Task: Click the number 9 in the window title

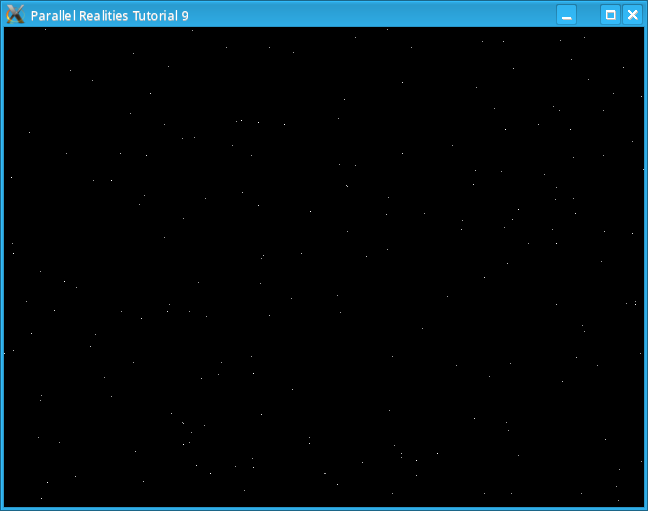Action: point(185,16)
